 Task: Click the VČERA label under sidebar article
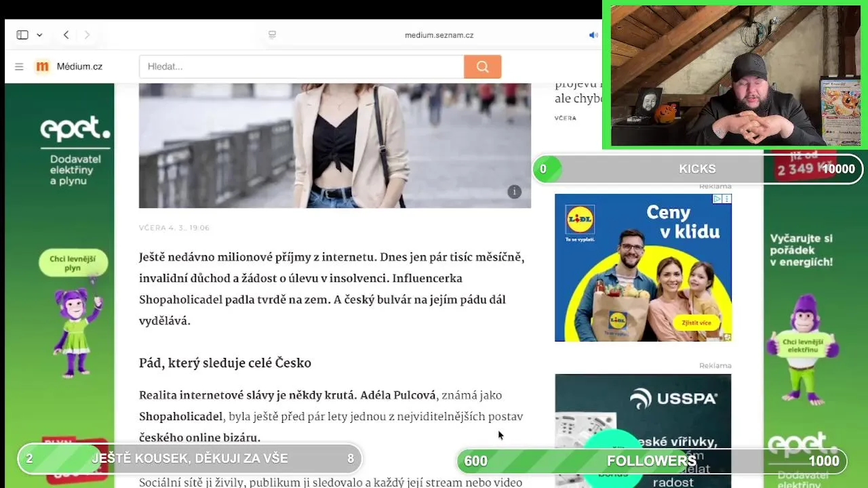click(566, 118)
